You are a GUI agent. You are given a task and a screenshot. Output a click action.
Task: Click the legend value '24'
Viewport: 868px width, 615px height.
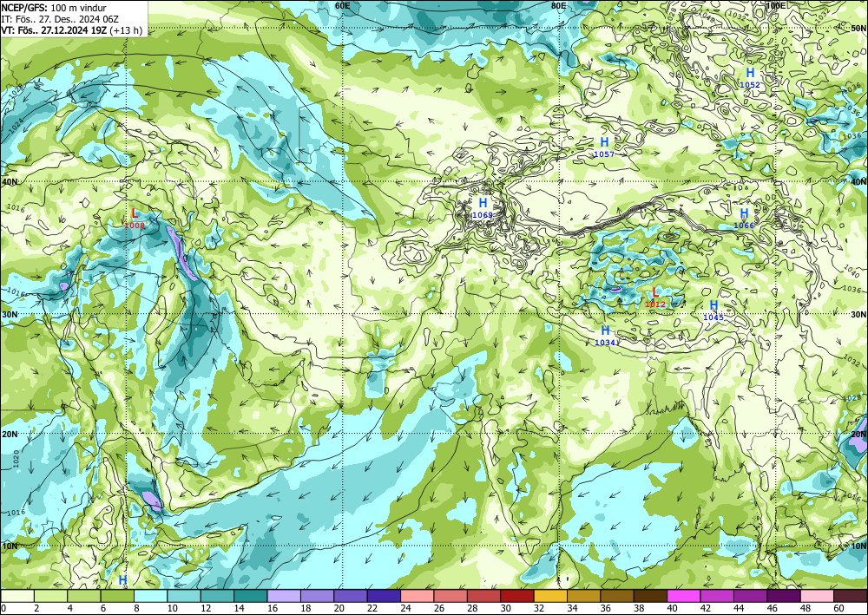click(x=405, y=608)
